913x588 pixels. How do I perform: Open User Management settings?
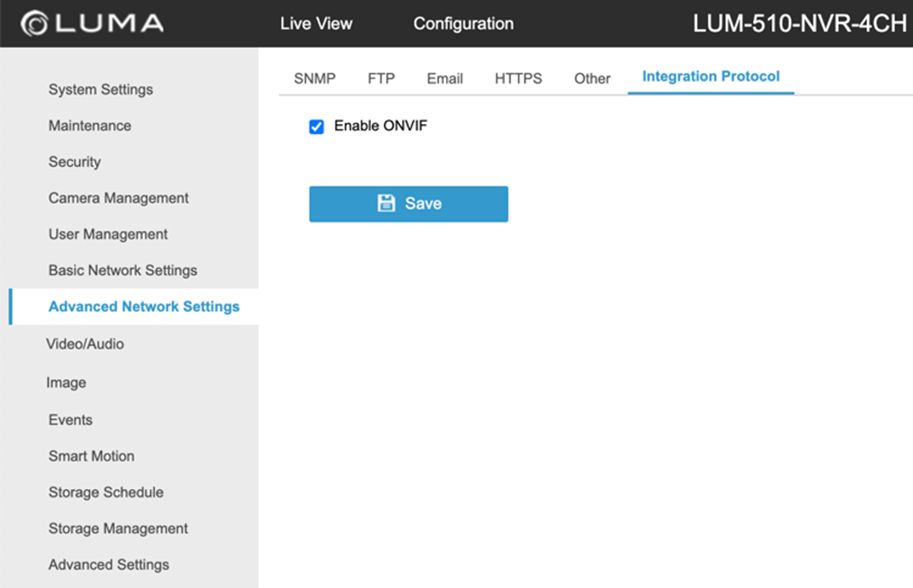107,234
